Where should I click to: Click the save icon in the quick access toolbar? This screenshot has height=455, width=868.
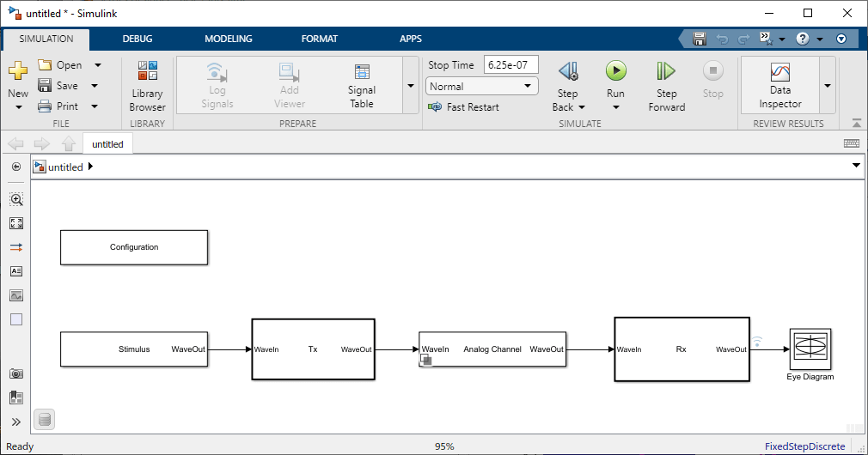click(700, 39)
